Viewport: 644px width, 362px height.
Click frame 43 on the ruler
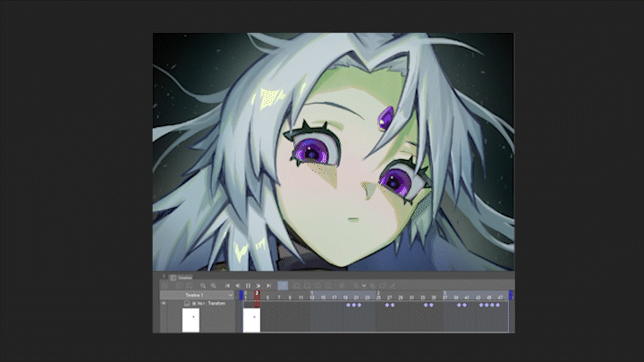(478, 298)
